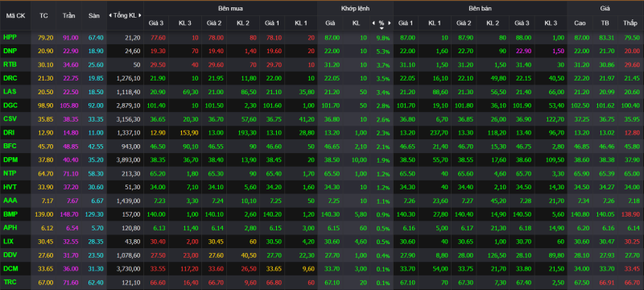The image size is (644, 290).
Task: Select the NTP stock symbol
Action: coord(10,173)
